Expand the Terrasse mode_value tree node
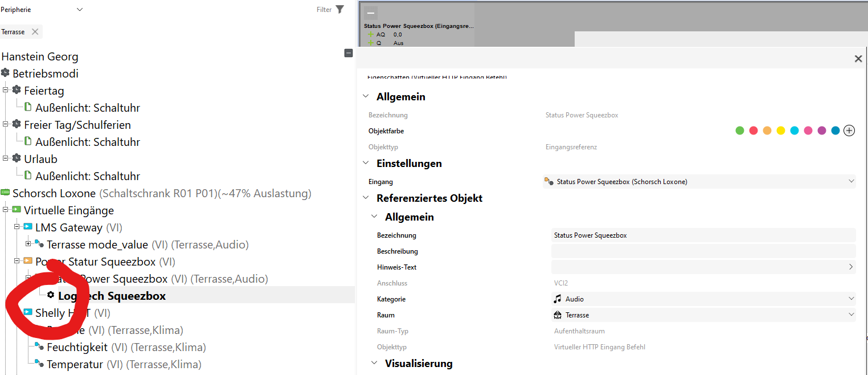The width and height of the screenshot is (868, 375). 27,244
